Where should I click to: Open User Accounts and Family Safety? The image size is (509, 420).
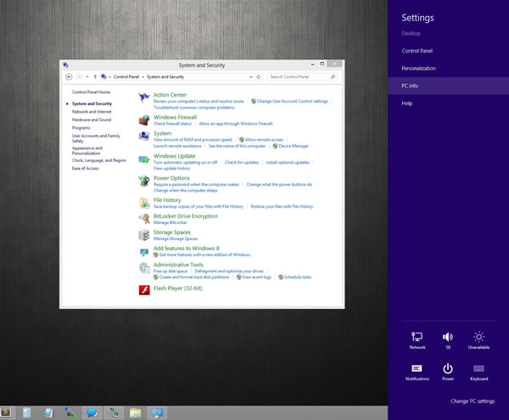pos(96,138)
